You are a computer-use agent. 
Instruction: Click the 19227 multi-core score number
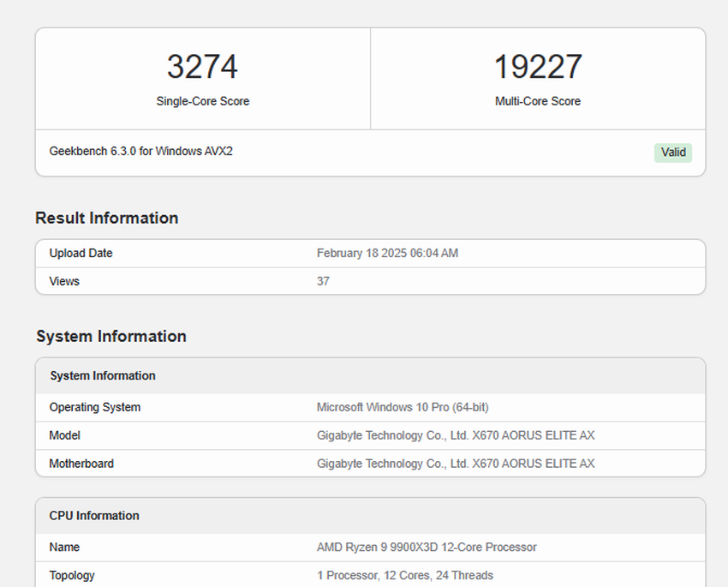pyautogui.click(x=538, y=68)
